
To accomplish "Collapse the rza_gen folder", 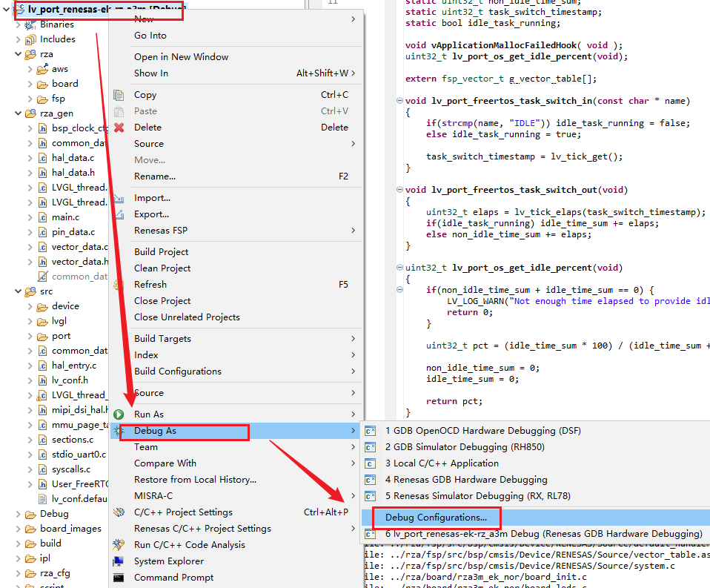I will 19,113.
